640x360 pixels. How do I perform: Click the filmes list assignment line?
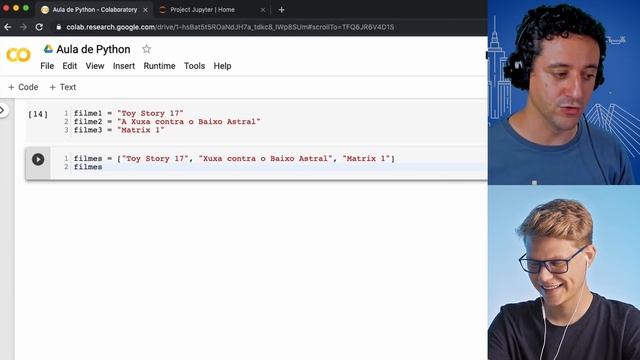pyautogui.click(x=234, y=158)
